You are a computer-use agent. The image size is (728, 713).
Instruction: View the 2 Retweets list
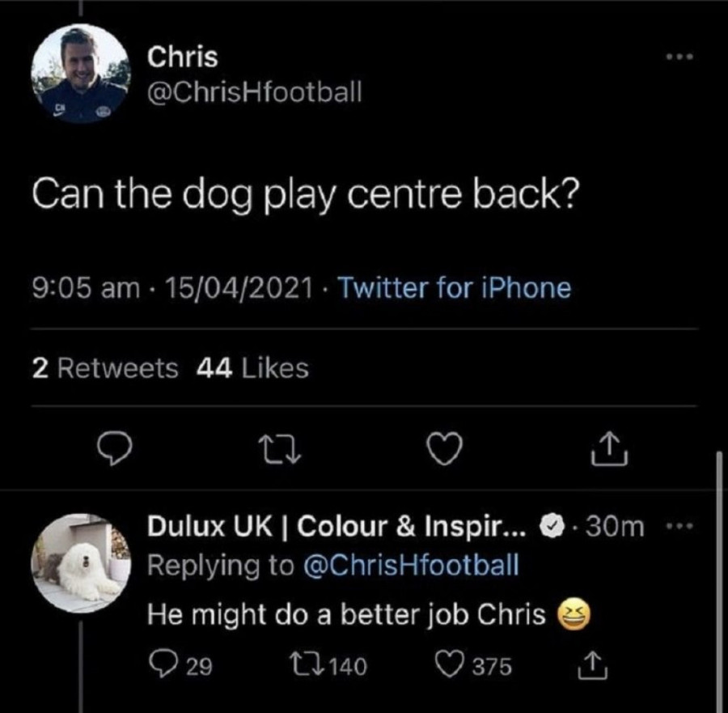[106, 368]
